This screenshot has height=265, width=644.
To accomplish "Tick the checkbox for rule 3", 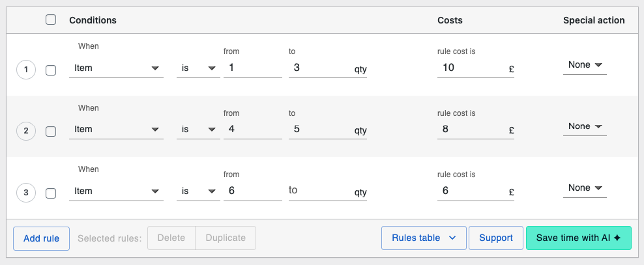I will click(51, 193).
